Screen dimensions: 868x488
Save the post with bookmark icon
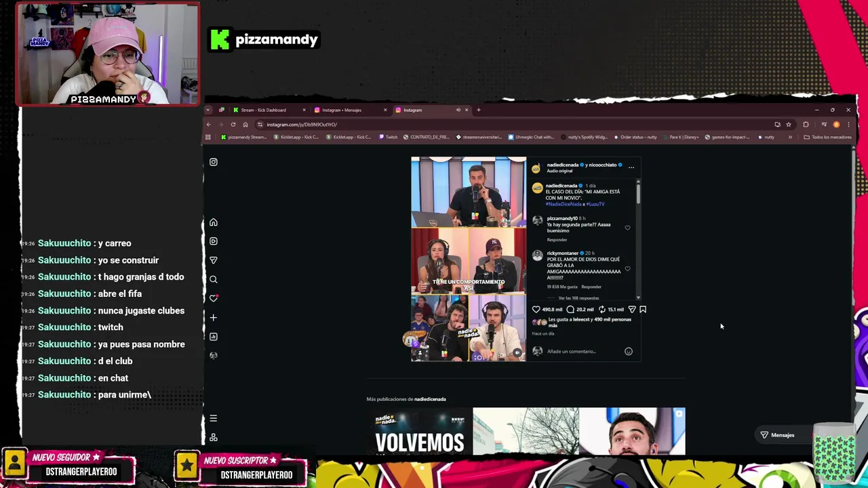pos(643,309)
